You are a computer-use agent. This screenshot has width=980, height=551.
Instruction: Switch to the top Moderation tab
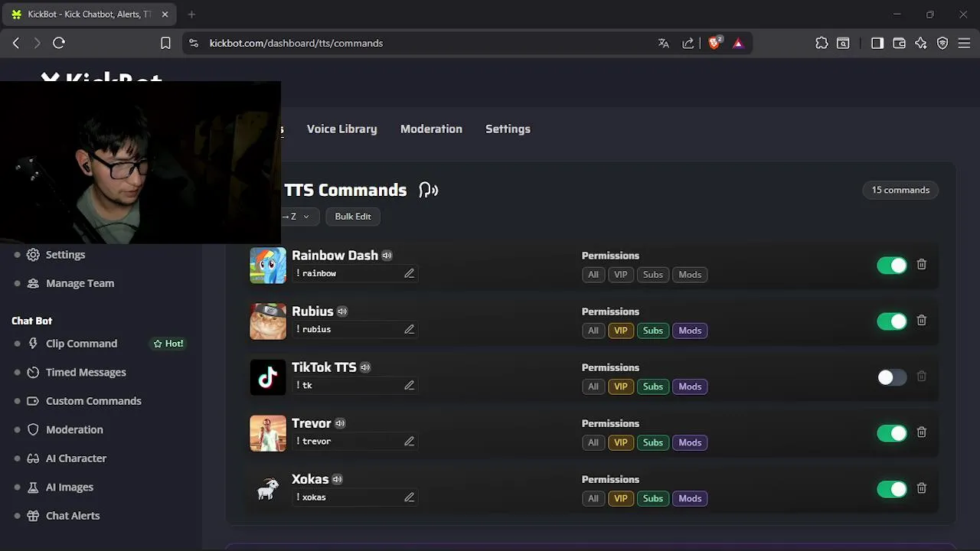click(x=431, y=129)
